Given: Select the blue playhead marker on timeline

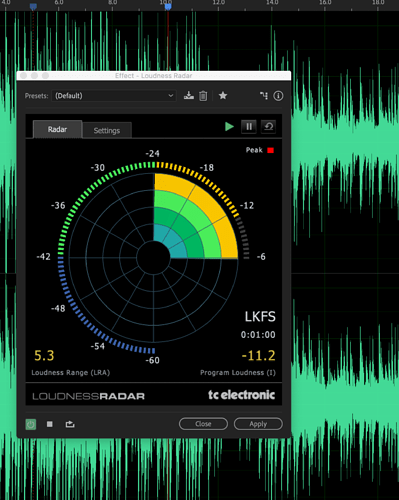Looking at the screenshot, I should coord(168,6).
